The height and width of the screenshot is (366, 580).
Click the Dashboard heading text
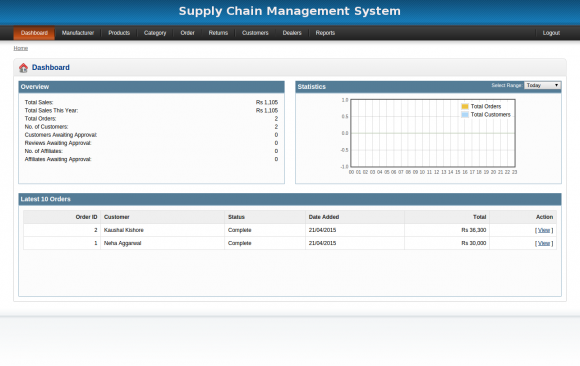pos(51,67)
